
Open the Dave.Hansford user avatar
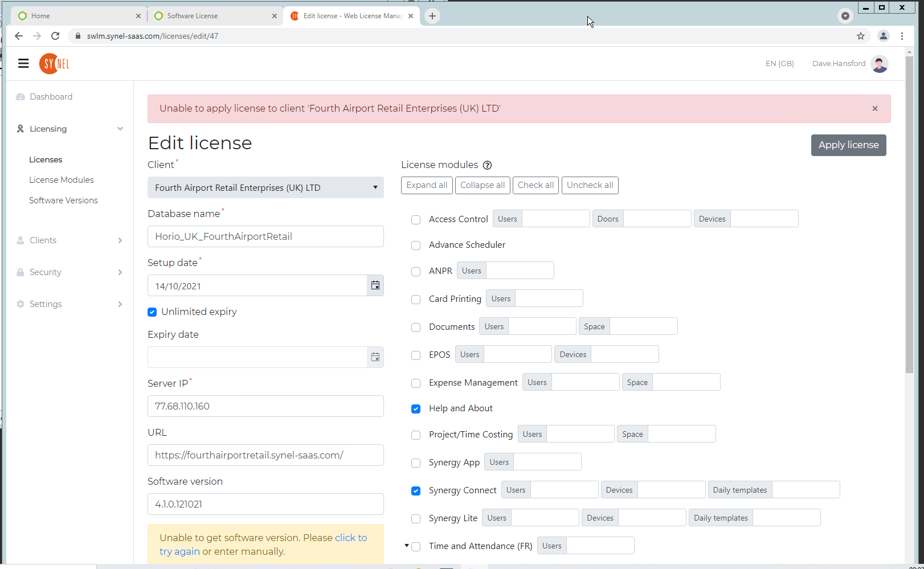[x=880, y=64]
